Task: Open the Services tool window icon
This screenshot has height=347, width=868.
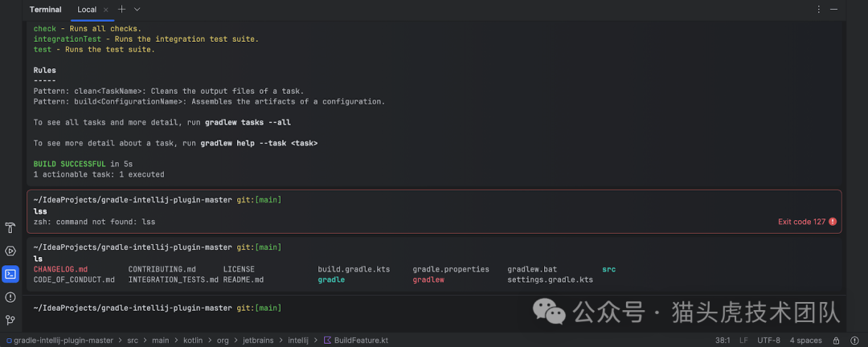Action: point(10,251)
